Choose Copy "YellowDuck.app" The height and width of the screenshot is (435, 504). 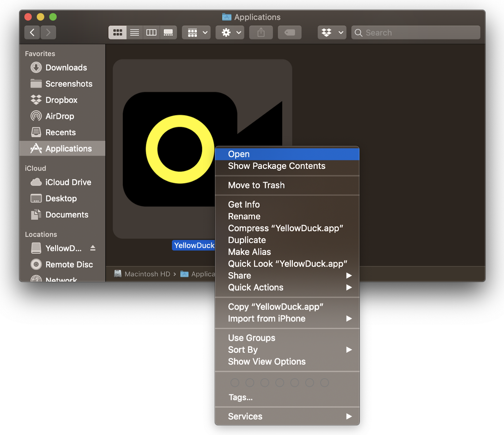pyautogui.click(x=287, y=307)
